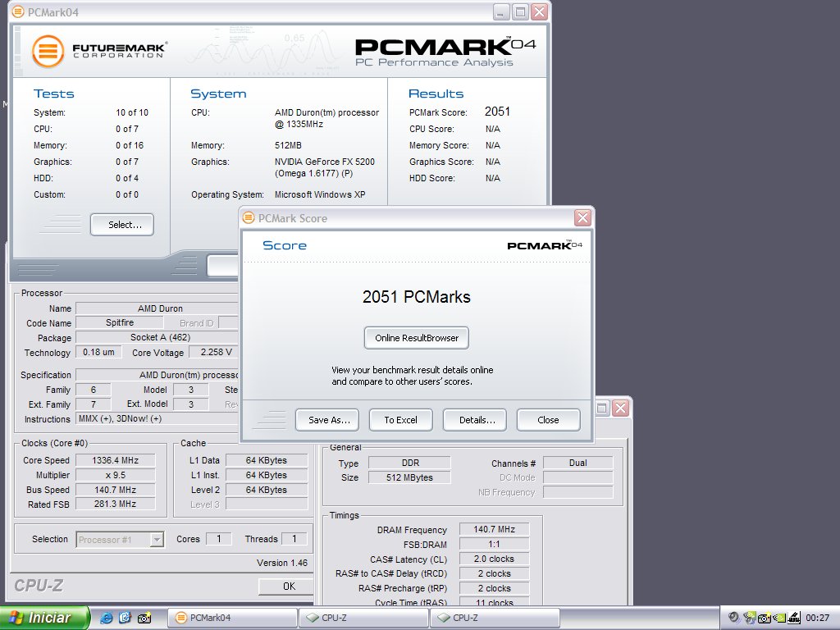Screen dimensions: 840x630
Task: Click the Core Speed value 1336.4 MHz
Action: point(115,460)
